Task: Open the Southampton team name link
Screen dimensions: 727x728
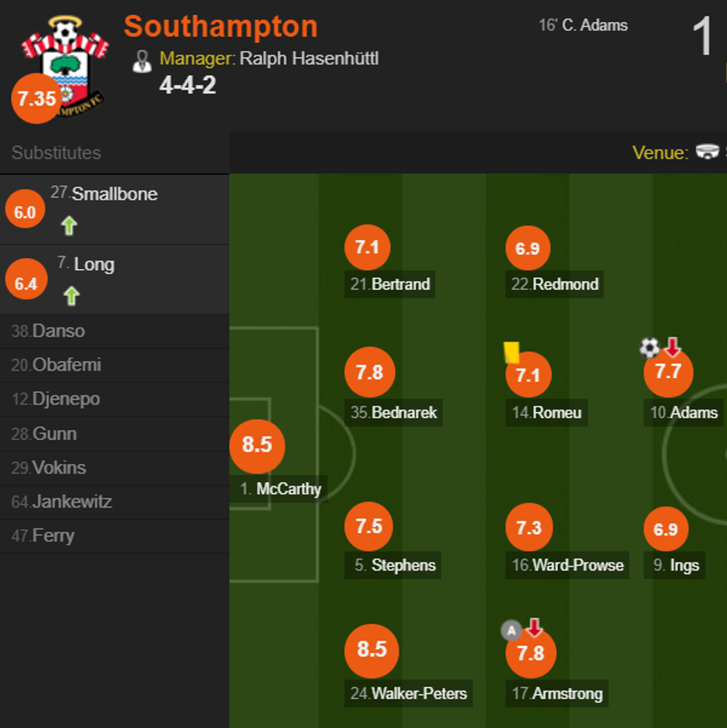Action: [220, 27]
